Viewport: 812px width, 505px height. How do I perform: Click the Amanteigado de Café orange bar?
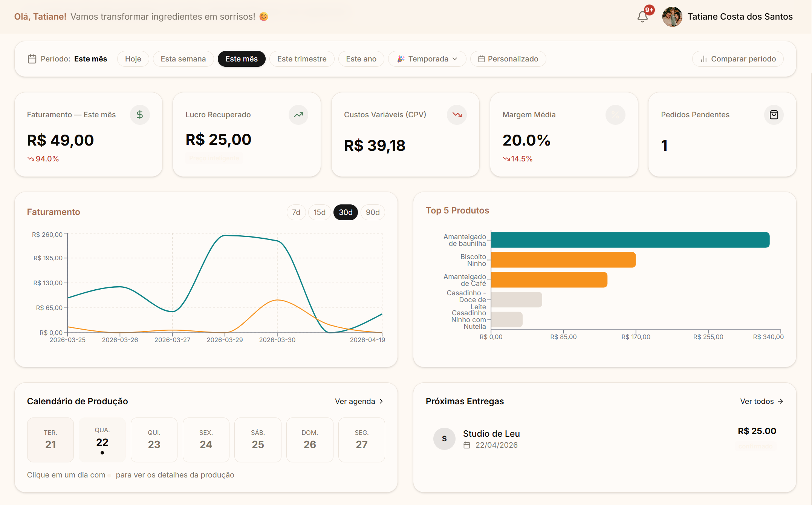click(549, 280)
